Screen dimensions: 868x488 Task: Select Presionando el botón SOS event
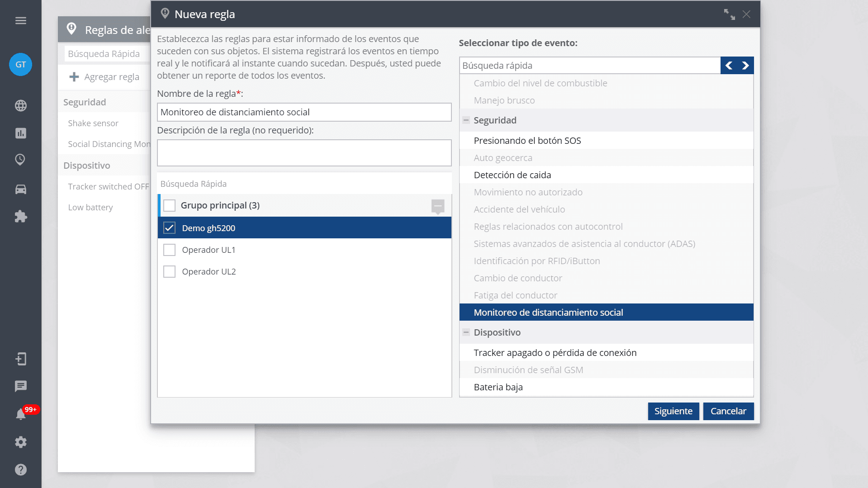tap(527, 141)
